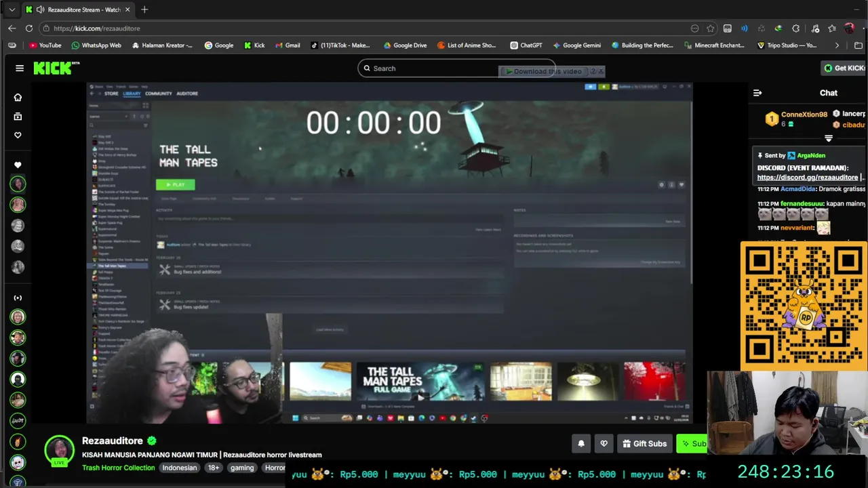This screenshot has width=868, height=488.
Task: Open the ChatGPT bookmark
Action: [526, 45]
